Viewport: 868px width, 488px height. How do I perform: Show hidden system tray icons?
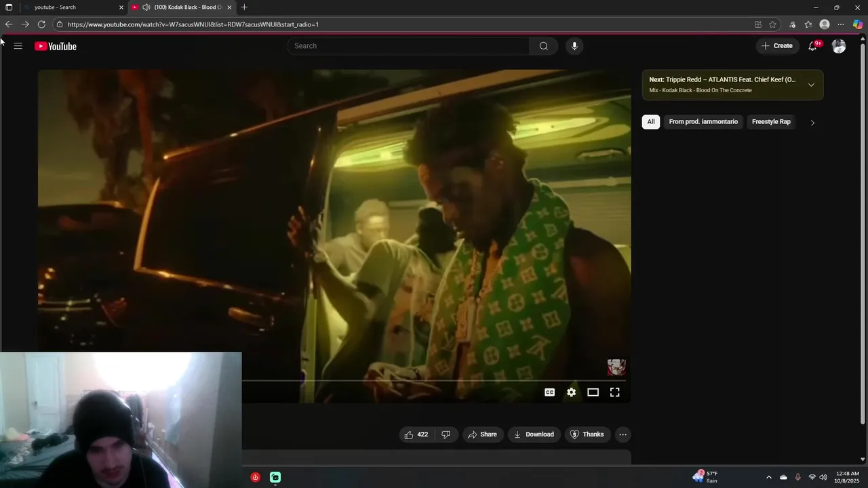coord(768,477)
